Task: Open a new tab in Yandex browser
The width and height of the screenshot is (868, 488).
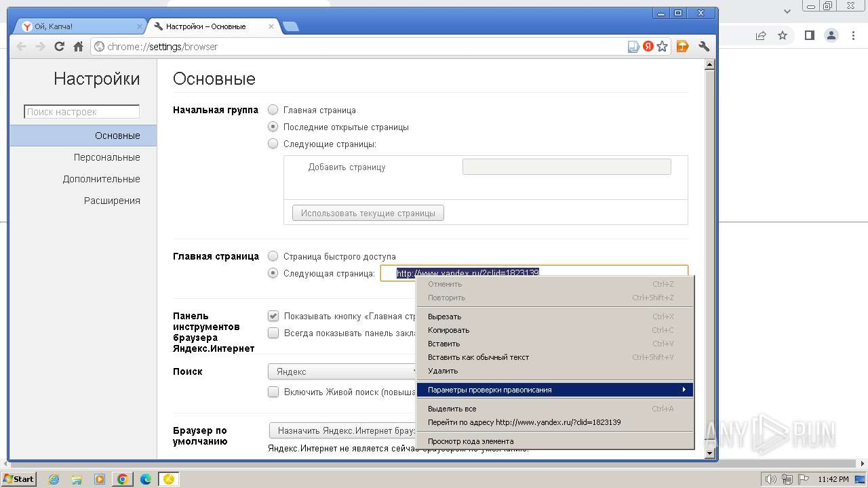Action: pos(291,26)
